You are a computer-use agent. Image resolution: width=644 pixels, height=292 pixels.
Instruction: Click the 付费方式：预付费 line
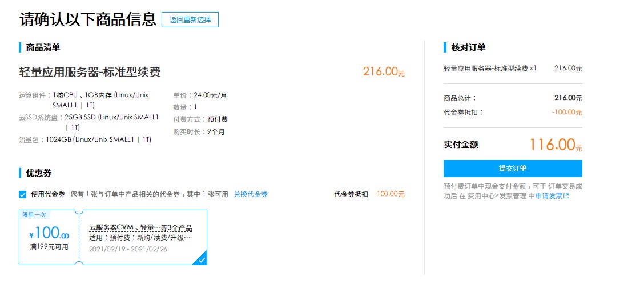(x=200, y=119)
